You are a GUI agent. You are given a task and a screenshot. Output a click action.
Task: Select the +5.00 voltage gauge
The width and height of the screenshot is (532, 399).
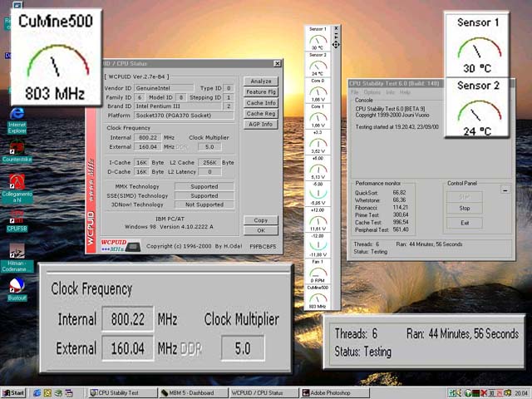318,168
